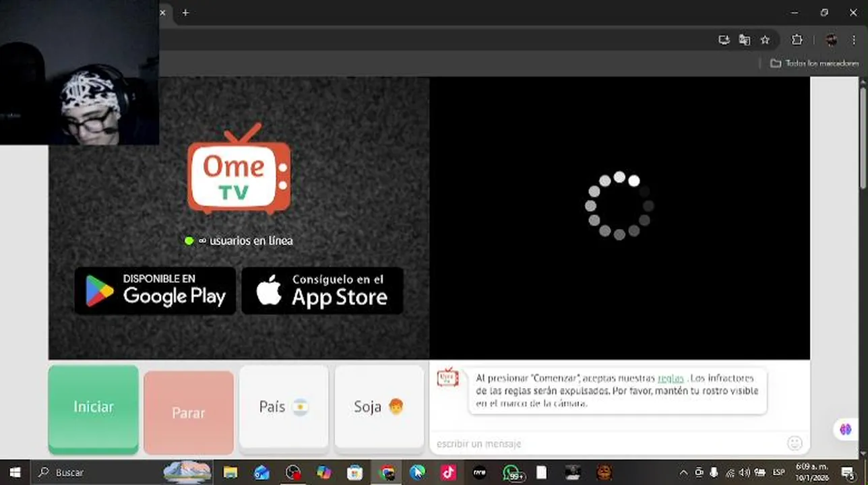Click the purple floating extension icon
The height and width of the screenshot is (485, 868).
[x=846, y=429]
